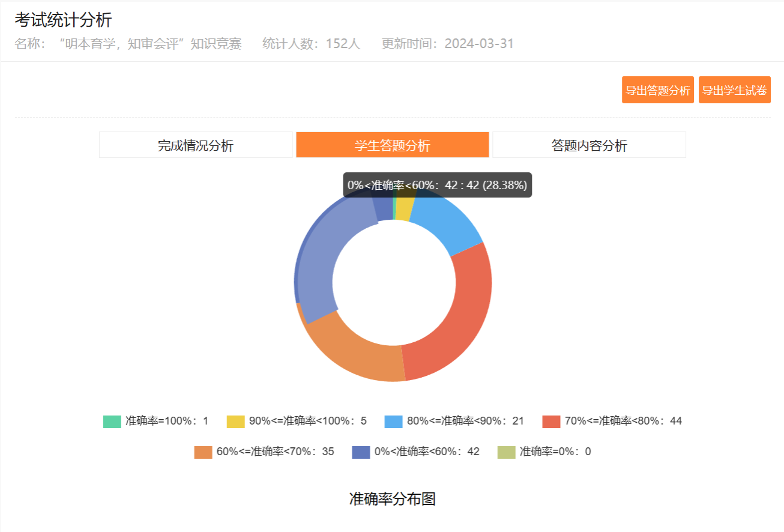The width and height of the screenshot is (784, 532).
Task: Click the small yellow donut slice
Action: coord(403,210)
